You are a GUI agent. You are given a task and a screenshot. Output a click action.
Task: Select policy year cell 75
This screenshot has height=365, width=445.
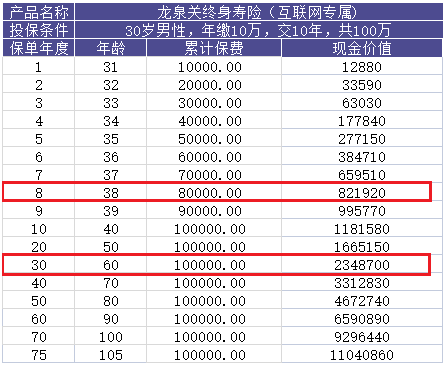point(39,355)
